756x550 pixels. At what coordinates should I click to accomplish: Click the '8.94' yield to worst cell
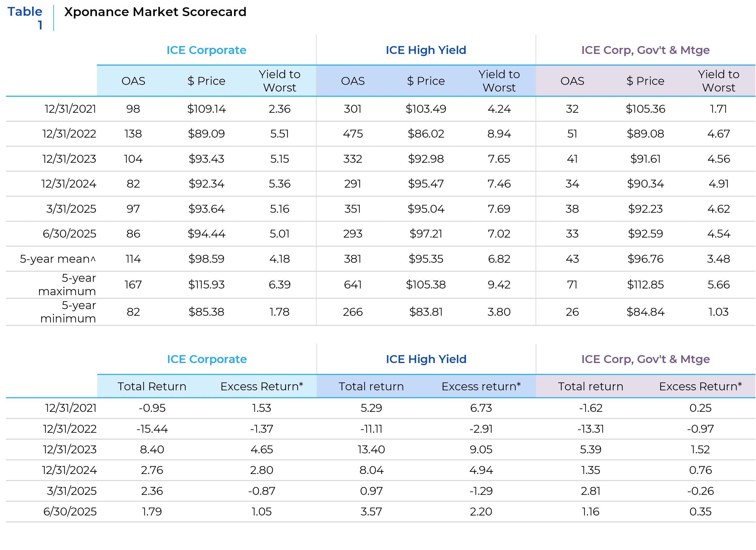point(499,134)
